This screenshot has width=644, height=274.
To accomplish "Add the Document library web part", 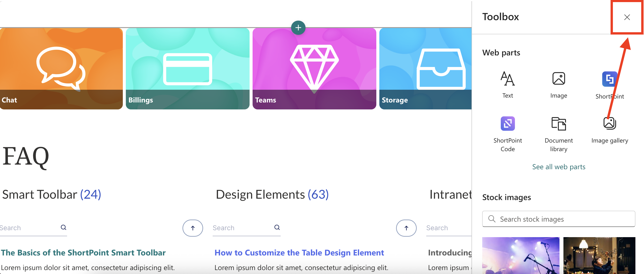I will 559,124.
